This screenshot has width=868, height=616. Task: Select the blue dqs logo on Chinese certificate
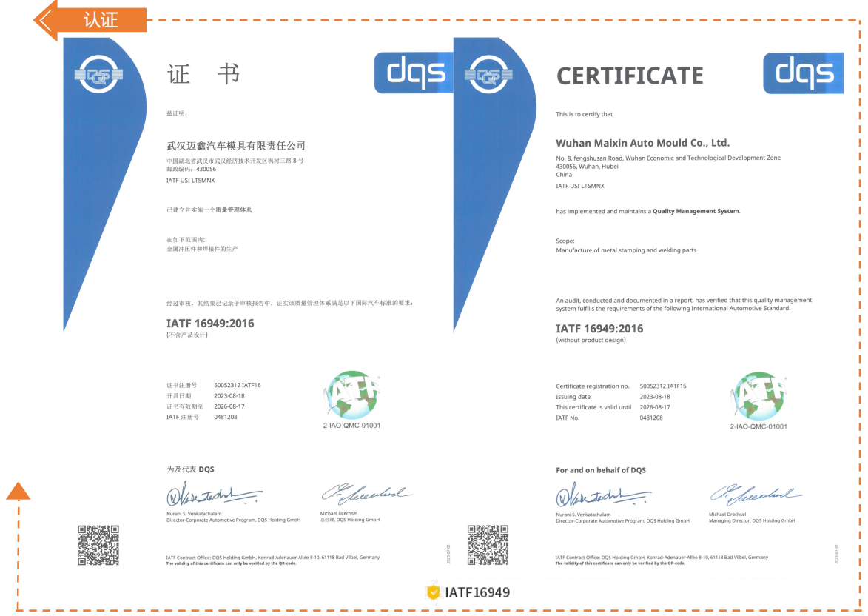(413, 73)
